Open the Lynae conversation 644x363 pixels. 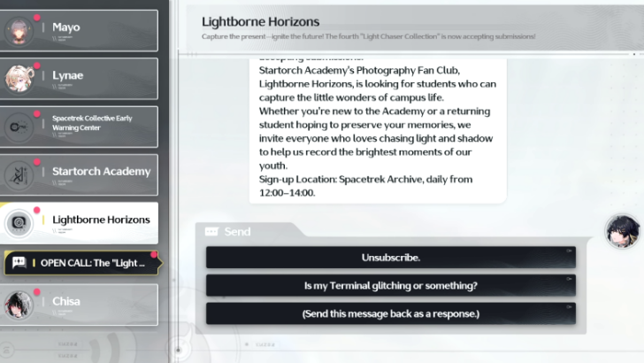click(97, 78)
